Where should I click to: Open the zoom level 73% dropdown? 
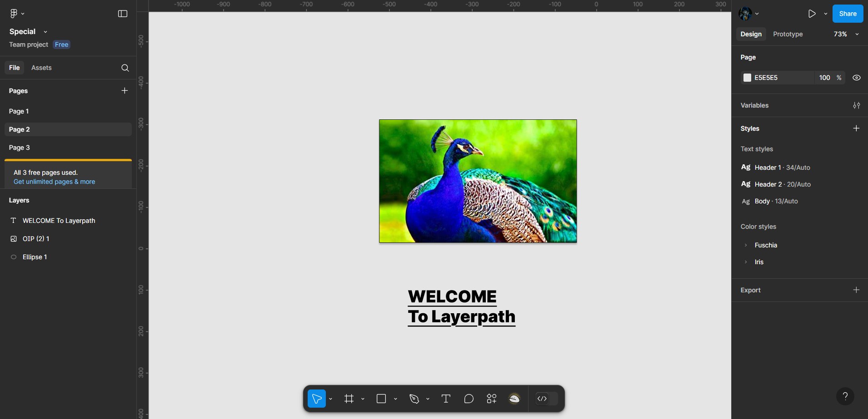846,34
